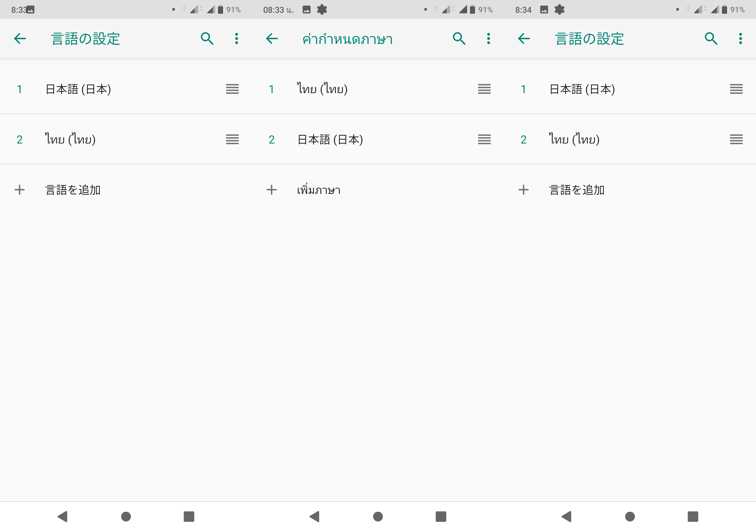Tap back arrow in the left screen

tap(20, 39)
